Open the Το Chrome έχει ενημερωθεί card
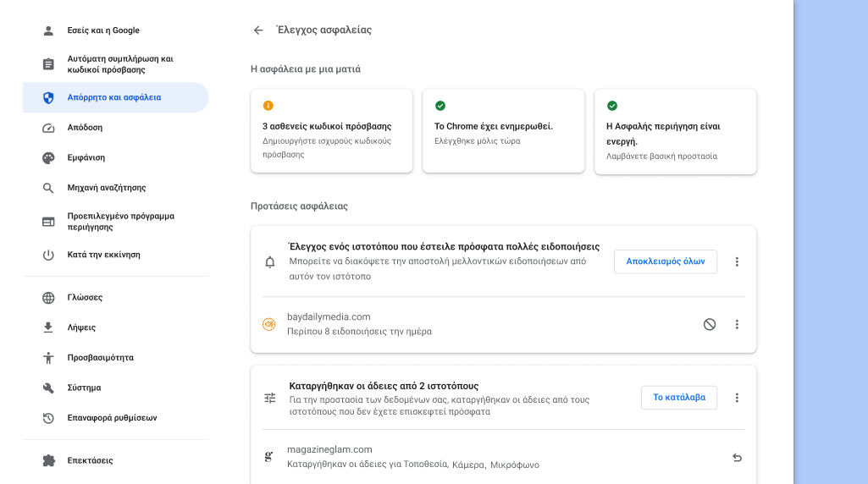The width and height of the screenshot is (868, 484). [504, 131]
